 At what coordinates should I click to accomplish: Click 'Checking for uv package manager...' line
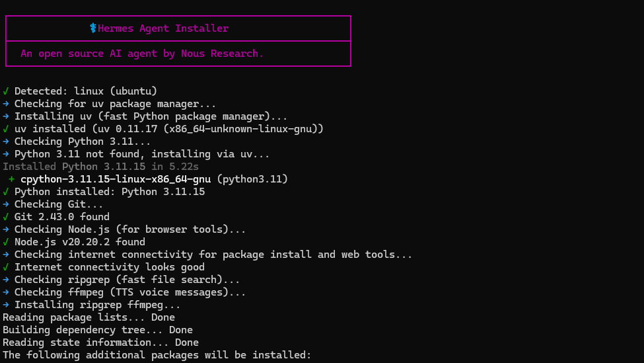[115, 104]
